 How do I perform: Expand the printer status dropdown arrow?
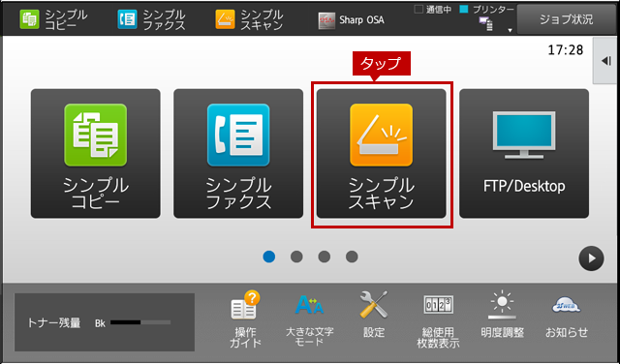[x=510, y=30]
